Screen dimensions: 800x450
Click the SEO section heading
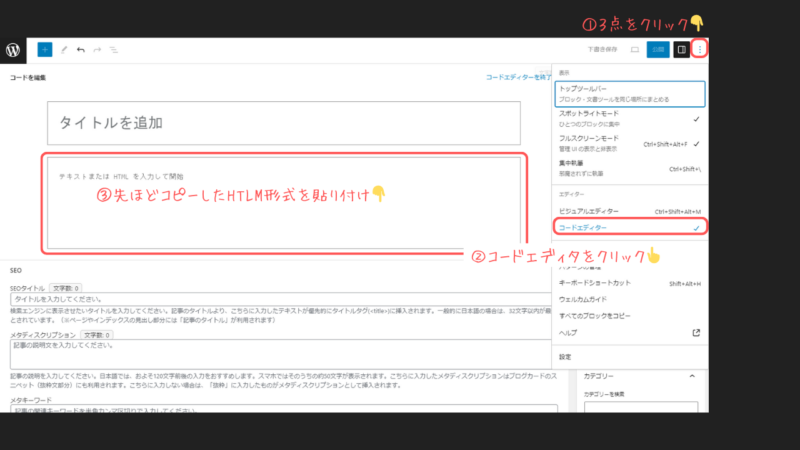[16, 270]
